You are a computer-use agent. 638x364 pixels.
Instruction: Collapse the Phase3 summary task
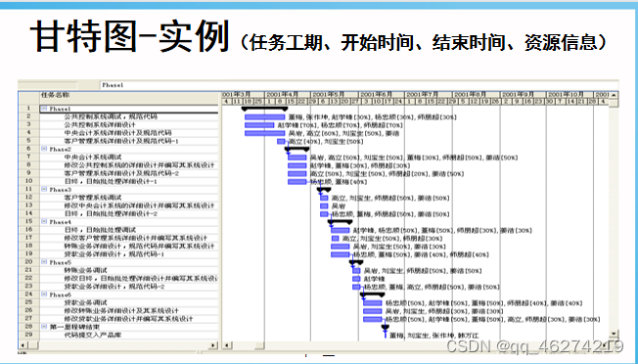(x=44, y=189)
